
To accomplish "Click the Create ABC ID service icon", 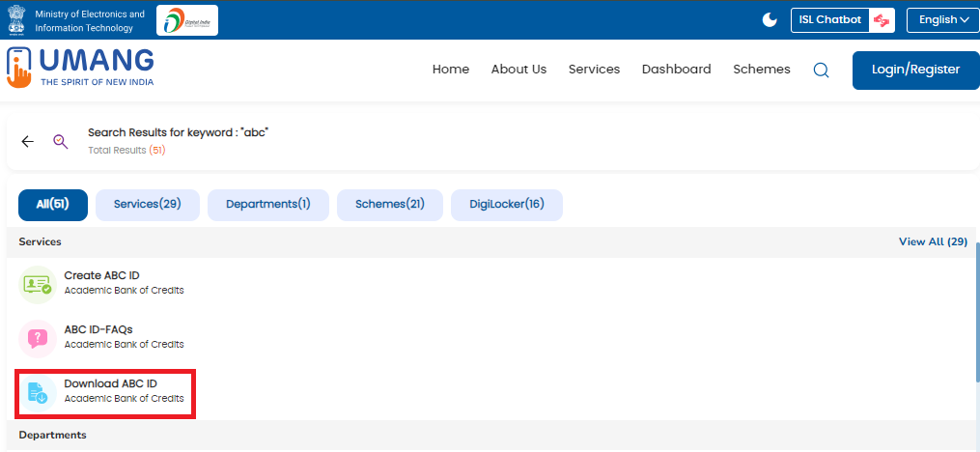I will coord(38,284).
